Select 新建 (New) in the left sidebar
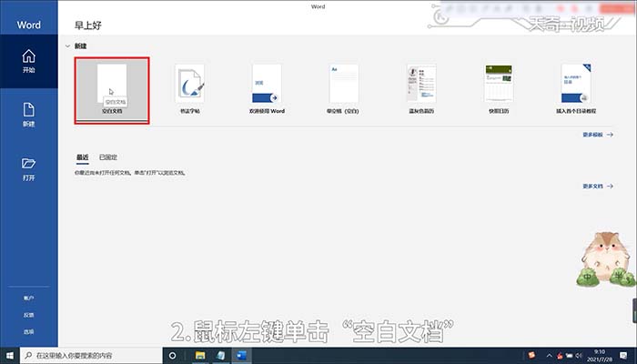Viewport: 637px width, 364px height. (28, 115)
